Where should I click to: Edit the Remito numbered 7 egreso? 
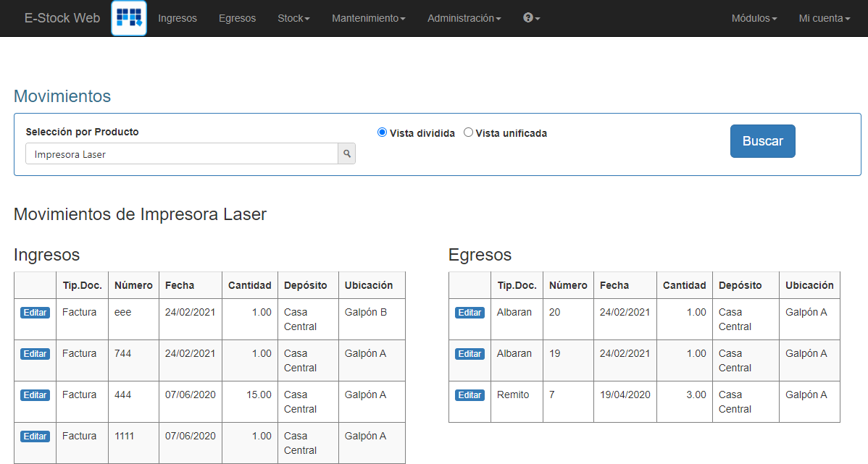[x=470, y=395]
